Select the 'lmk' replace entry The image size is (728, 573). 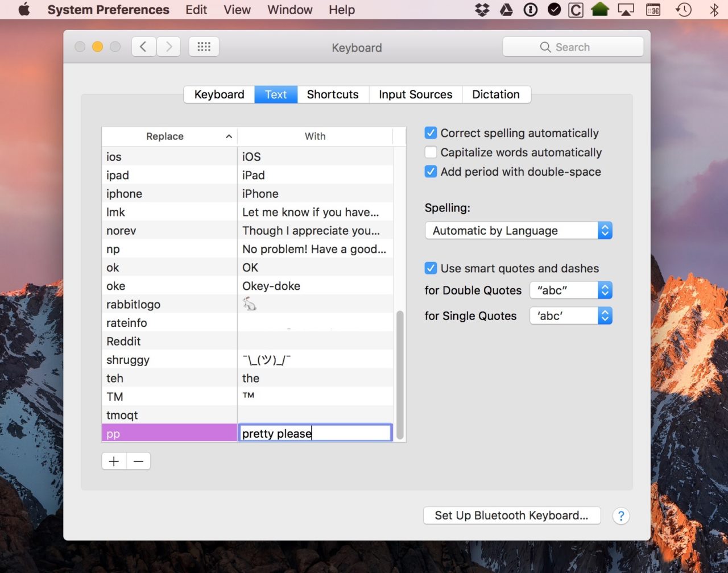coord(115,212)
